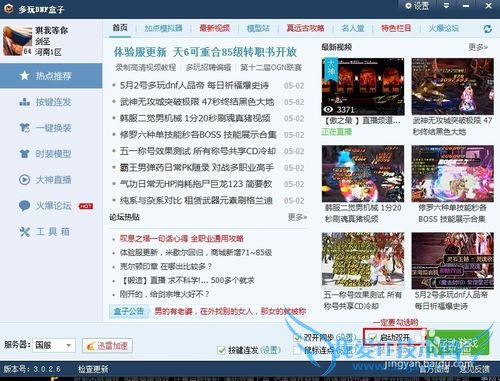The height and width of the screenshot is (381, 500).
Task: Open forum post 克尔顿印章 在哪出比较多
Action: tap(166, 266)
